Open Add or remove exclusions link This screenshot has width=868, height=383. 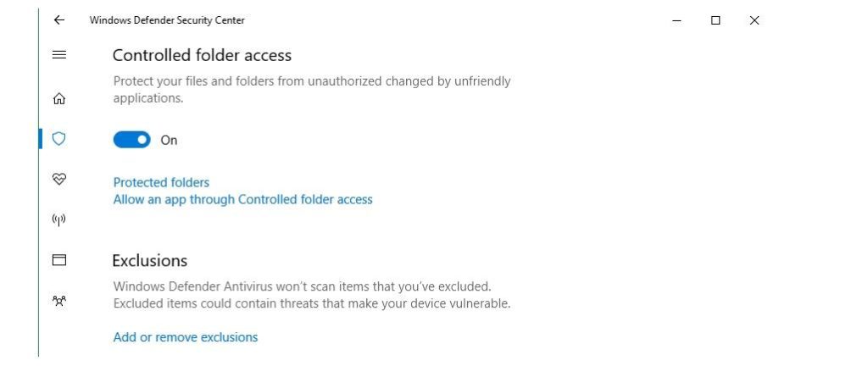(185, 337)
